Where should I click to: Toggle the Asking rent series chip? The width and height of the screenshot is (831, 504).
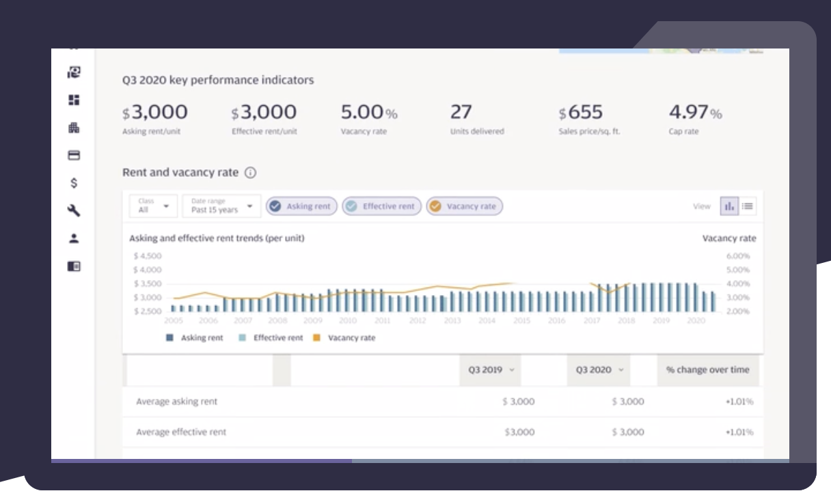(x=301, y=206)
